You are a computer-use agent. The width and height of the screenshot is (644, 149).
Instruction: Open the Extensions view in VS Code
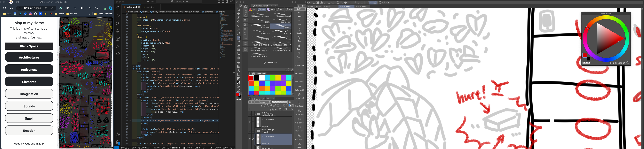pos(118,39)
